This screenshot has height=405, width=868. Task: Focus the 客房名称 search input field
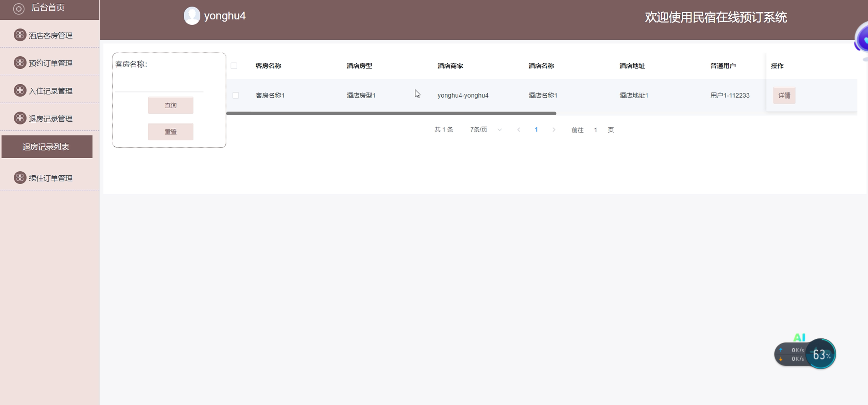coord(159,85)
